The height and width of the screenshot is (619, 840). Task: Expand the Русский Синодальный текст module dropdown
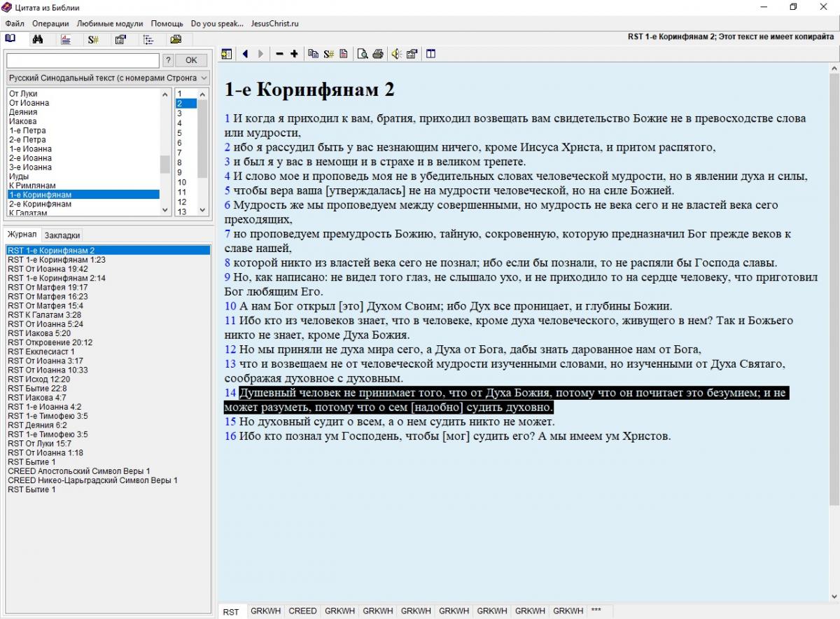click(204, 78)
